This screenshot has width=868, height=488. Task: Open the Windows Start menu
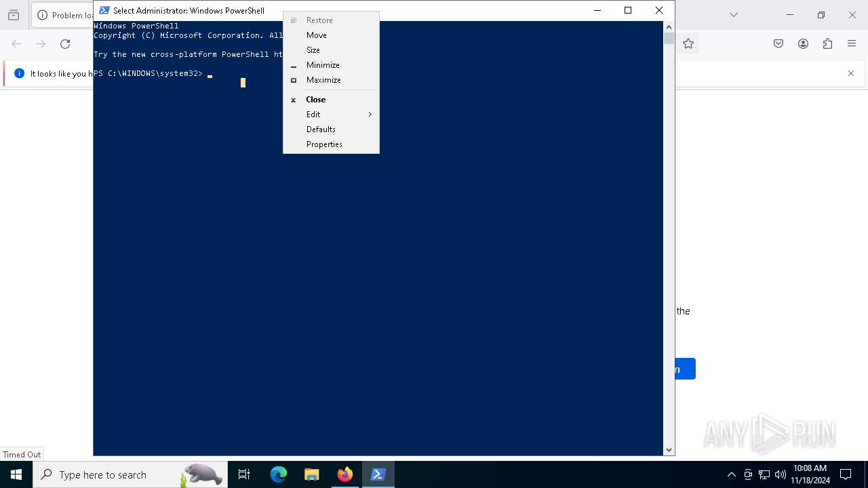(x=16, y=474)
